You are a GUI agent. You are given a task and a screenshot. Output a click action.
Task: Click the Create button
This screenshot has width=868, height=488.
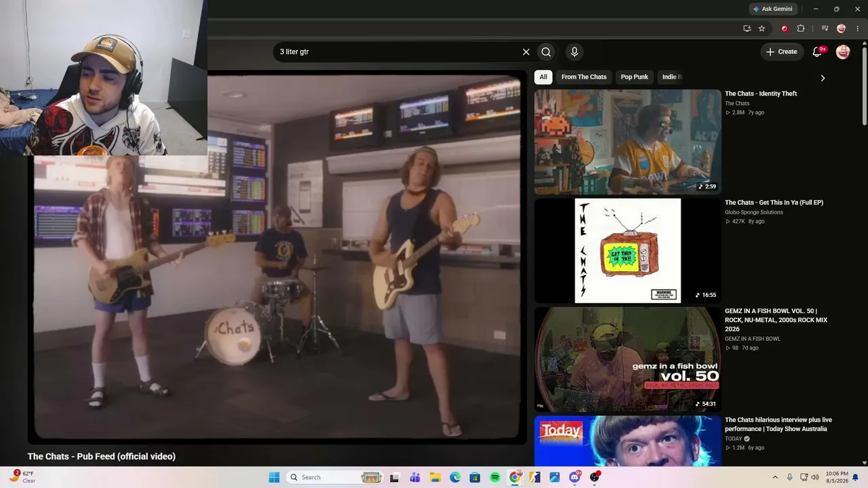(x=781, y=52)
